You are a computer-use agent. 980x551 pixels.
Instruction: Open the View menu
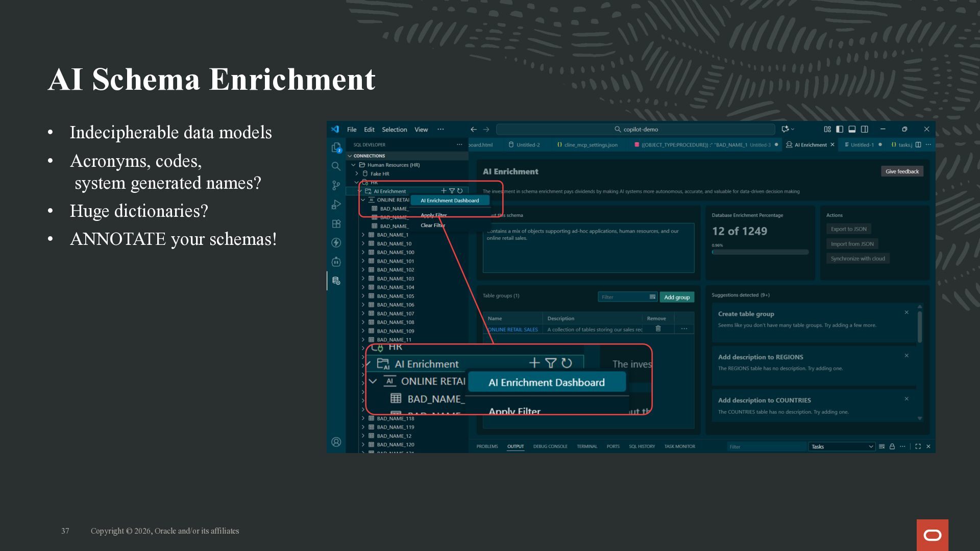421,130
